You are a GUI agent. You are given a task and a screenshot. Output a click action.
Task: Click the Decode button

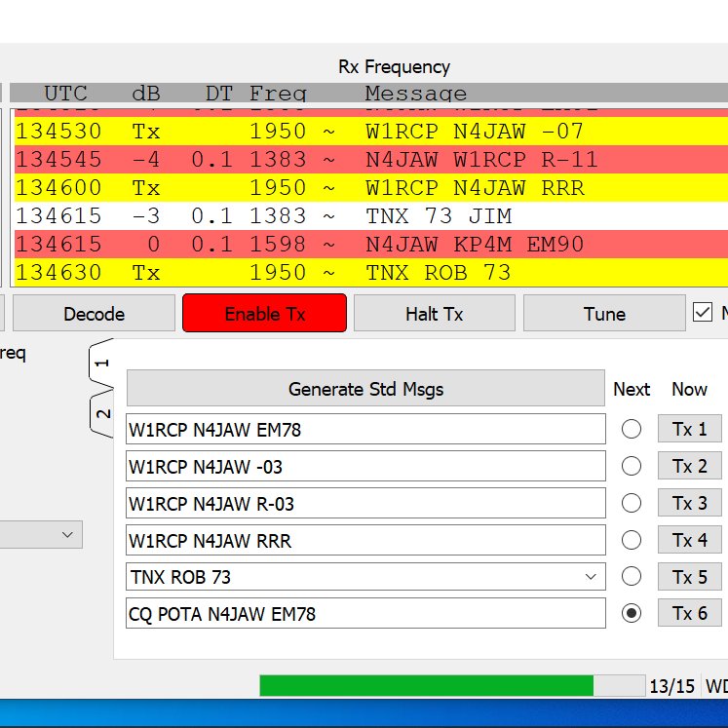point(94,314)
